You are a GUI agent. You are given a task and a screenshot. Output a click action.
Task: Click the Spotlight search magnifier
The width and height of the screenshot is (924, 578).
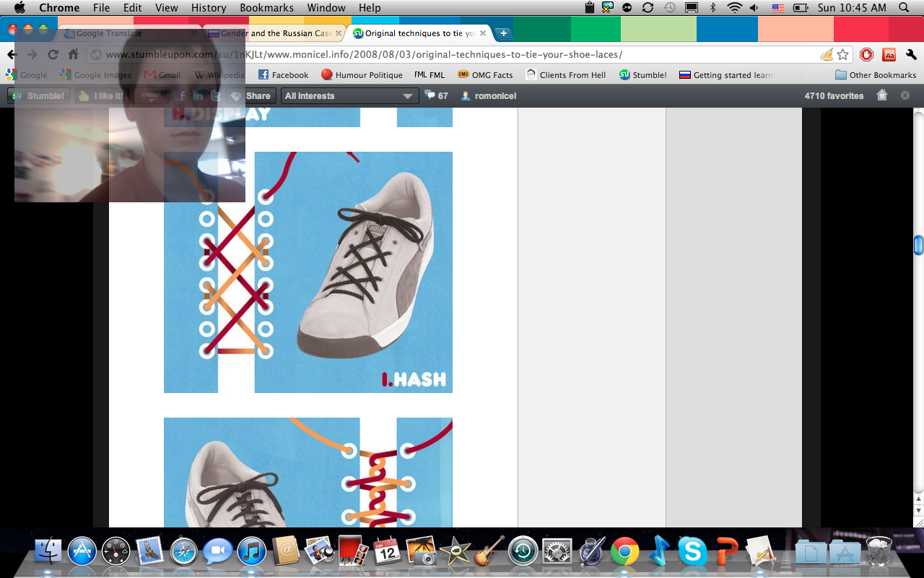pyautogui.click(x=905, y=8)
